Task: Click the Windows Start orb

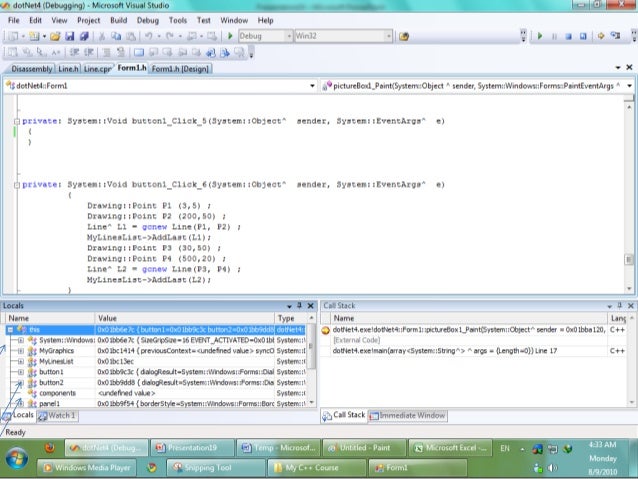Action: coord(19,457)
